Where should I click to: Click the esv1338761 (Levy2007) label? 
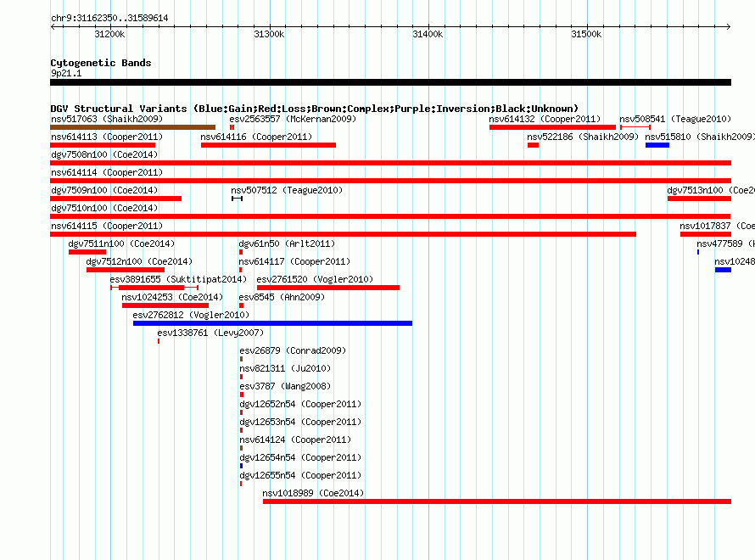point(210,333)
